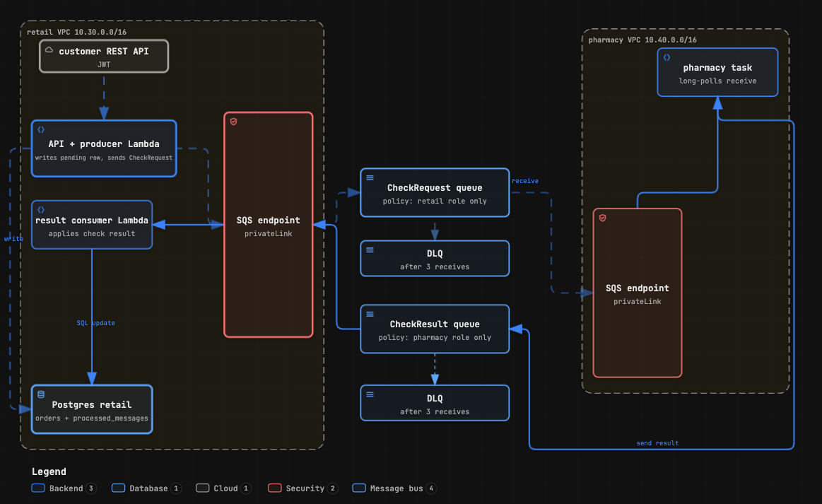The image size is (822, 504).
Task: Click the Security legend label
Action: point(305,488)
